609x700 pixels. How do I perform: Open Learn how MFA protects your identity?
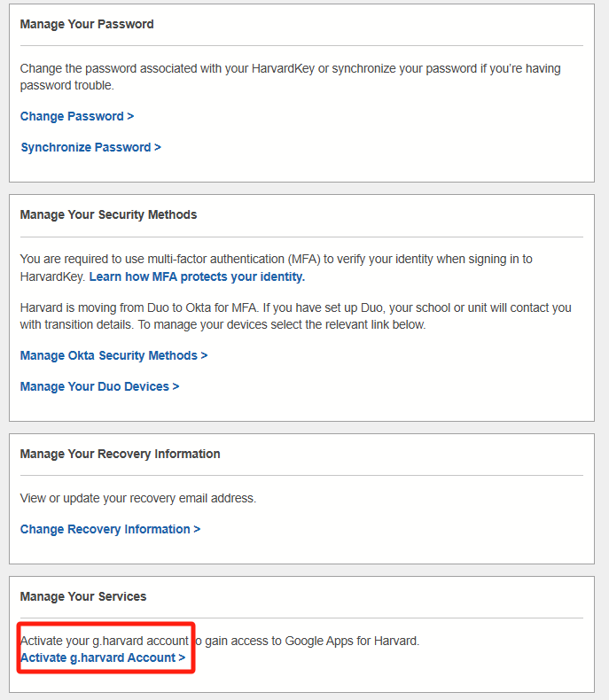[x=197, y=276]
